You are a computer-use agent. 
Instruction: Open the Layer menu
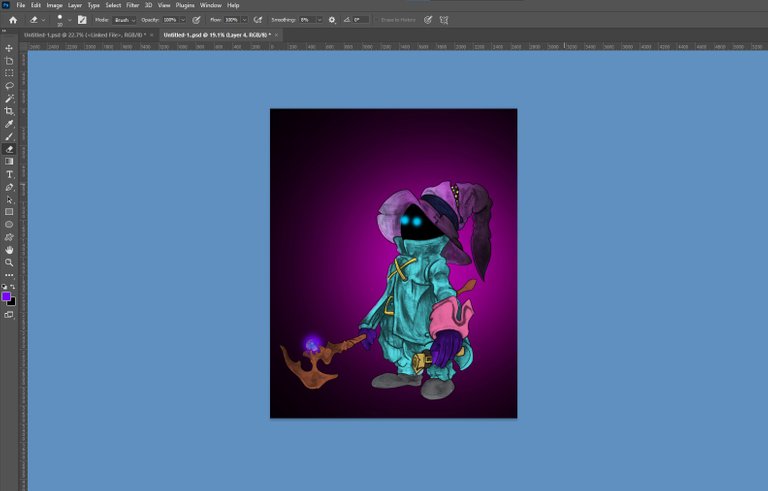pyautogui.click(x=74, y=5)
